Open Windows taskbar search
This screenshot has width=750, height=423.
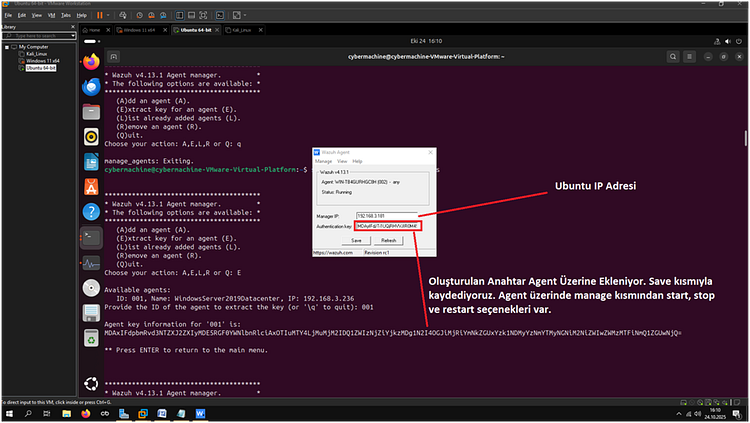coord(28,414)
